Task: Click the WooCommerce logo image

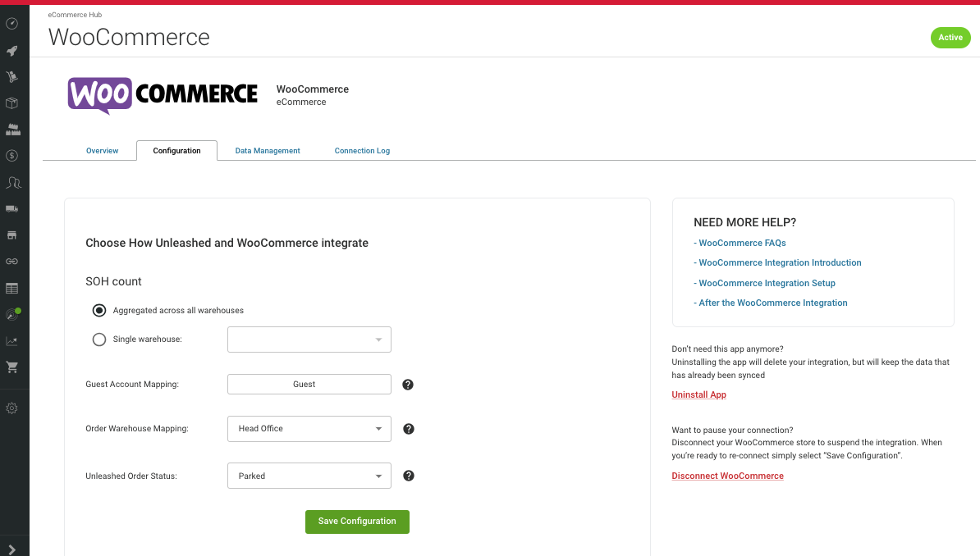Action: click(x=163, y=95)
